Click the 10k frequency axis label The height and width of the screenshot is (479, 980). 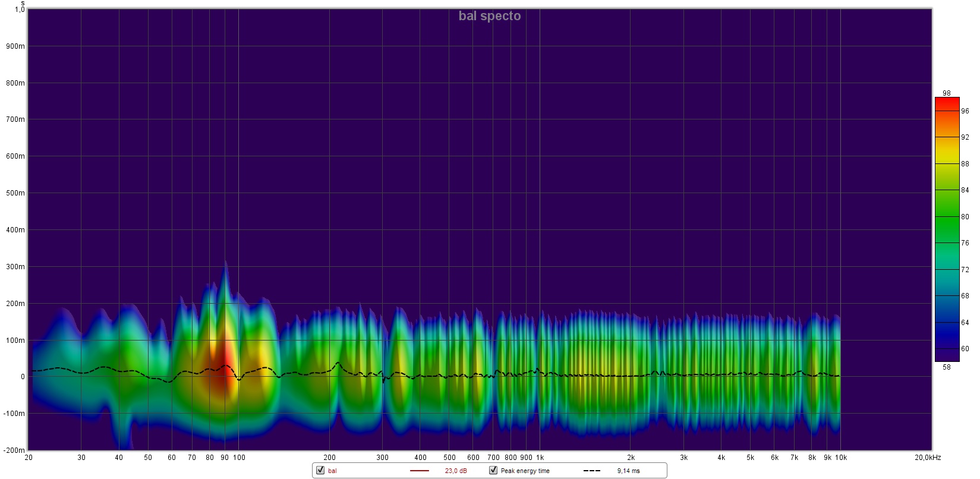pos(840,458)
